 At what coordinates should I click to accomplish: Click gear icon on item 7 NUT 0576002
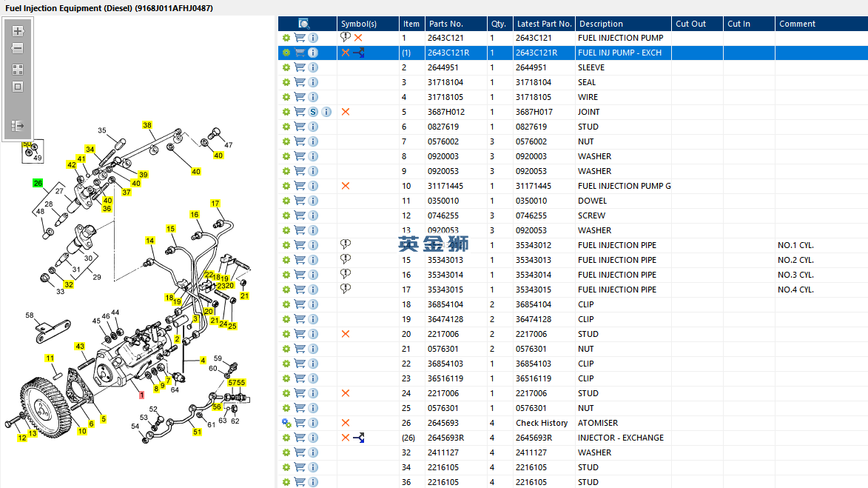pyautogui.click(x=286, y=141)
